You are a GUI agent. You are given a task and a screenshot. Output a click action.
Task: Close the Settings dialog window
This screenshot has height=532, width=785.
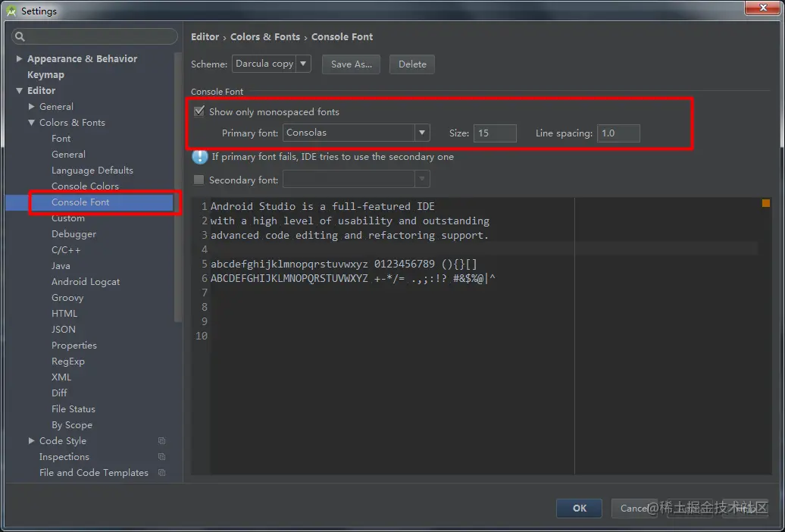[763, 8]
